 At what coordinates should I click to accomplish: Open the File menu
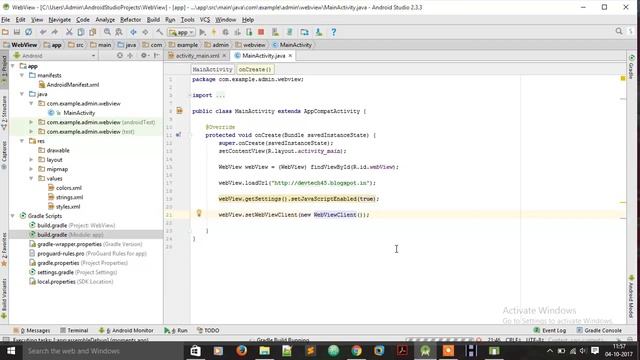[x=6, y=20]
